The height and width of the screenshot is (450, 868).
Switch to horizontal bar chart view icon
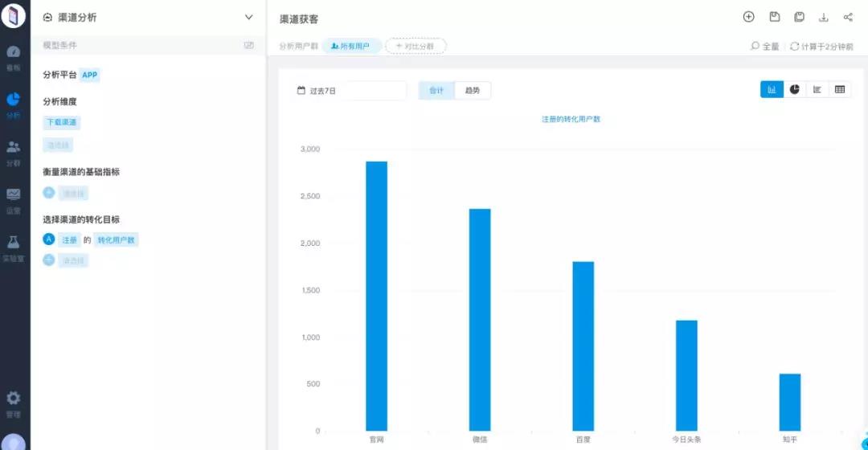click(x=817, y=90)
